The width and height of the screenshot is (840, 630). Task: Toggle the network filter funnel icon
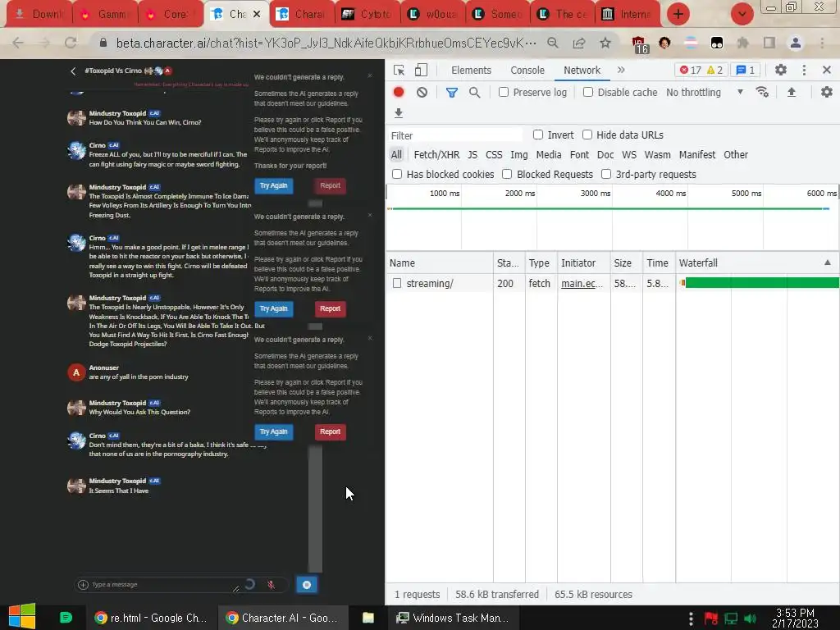(x=452, y=92)
